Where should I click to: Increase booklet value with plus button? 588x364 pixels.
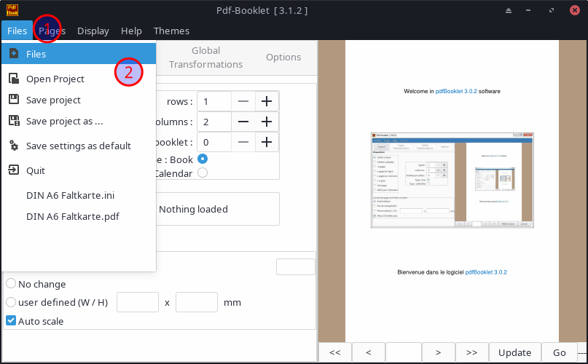tap(267, 143)
